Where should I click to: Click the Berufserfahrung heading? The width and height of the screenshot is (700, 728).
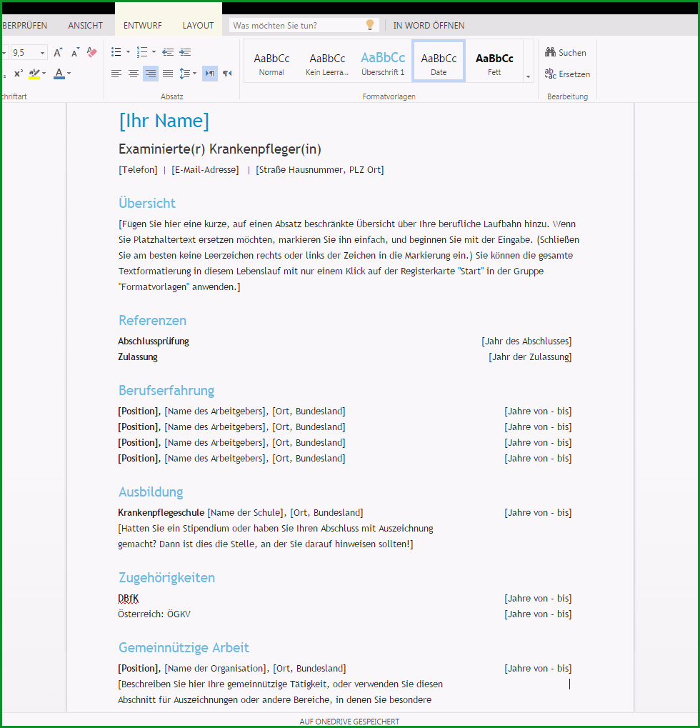[166, 391]
